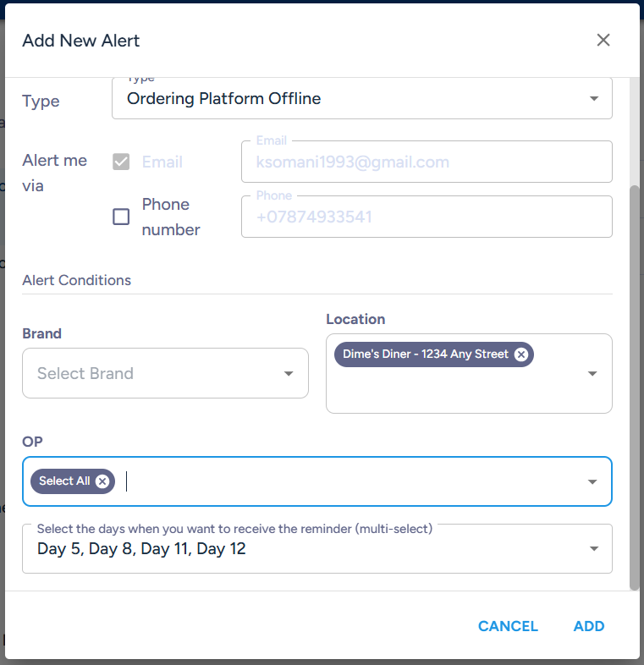This screenshot has height=665, width=644.
Task: Click the CANCEL button
Action: coord(508,626)
